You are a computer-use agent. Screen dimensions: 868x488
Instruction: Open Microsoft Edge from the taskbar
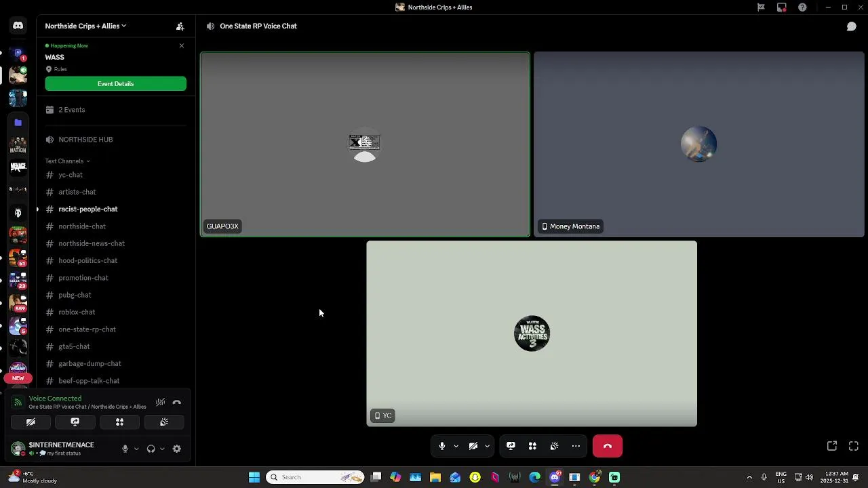pos(534,477)
